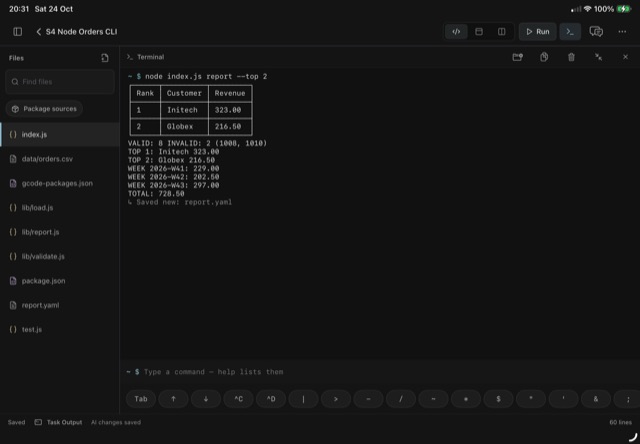Insert greater-than redirect key
Screen dimensions: 640x444
point(336,399)
